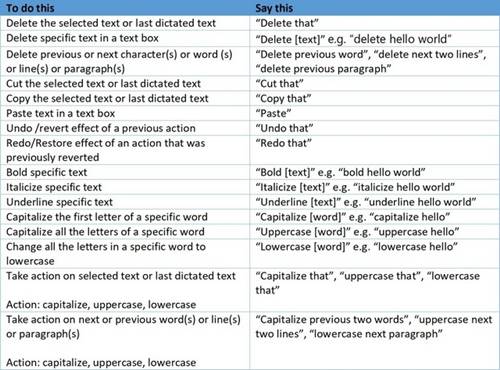Click 'Delete previous word' command cell
Viewport: 500px width, 370px height.
[375, 61]
